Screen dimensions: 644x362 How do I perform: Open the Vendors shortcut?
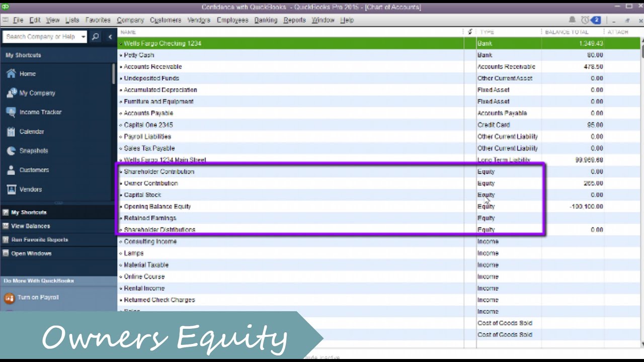tap(24, 190)
